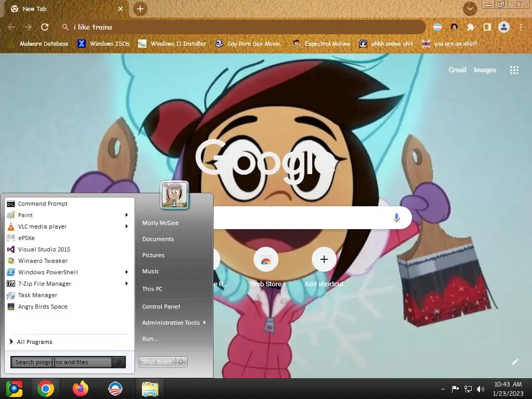532x399 pixels.
Task: Click the Start menu search magnifier button
Action: coord(119,362)
